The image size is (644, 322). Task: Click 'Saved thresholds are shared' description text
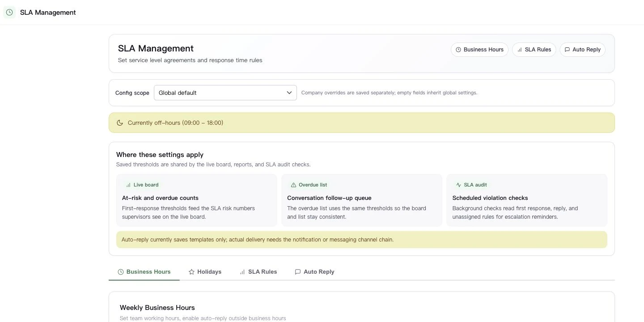pos(213,165)
